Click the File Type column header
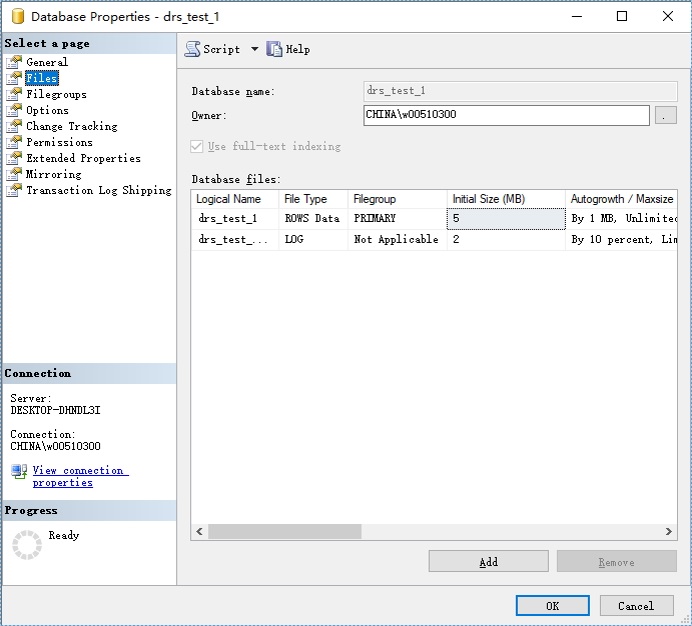 [x=313, y=199]
